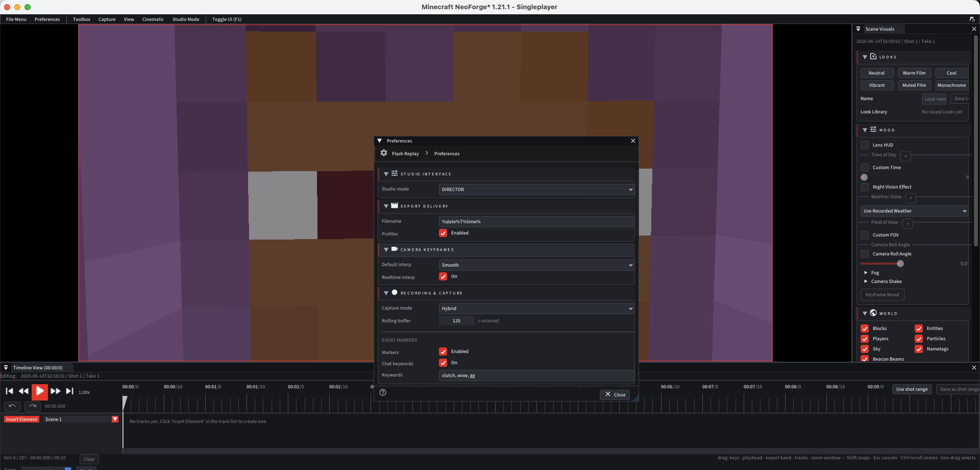Click the Camera Keyframes camera icon
980x470 pixels.
[x=395, y=249]
